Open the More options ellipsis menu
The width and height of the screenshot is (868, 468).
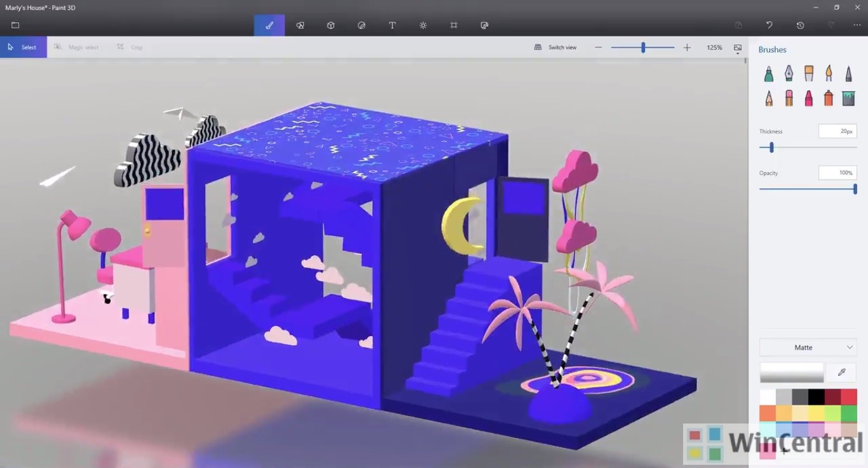pyautogui.click(x=857, y=25)
